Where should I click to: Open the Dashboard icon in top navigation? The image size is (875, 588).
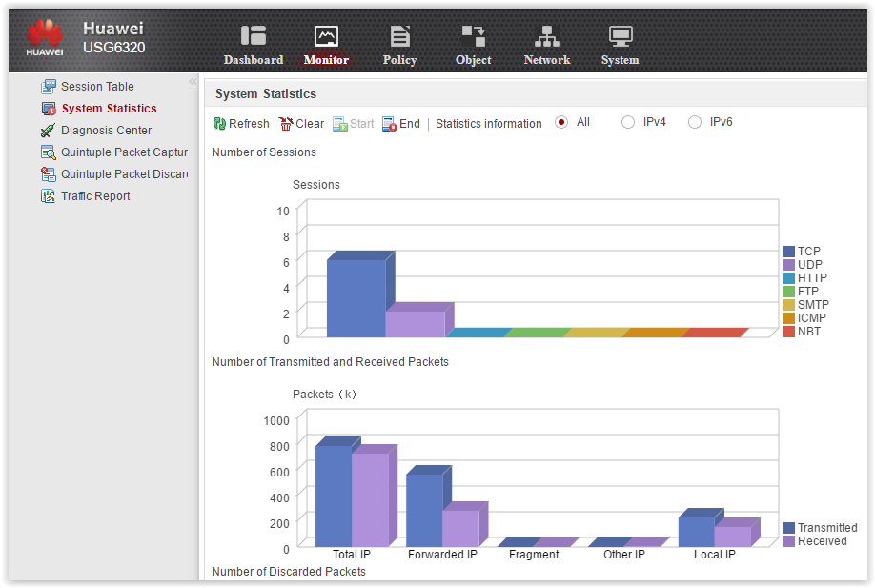click(254, 35)
